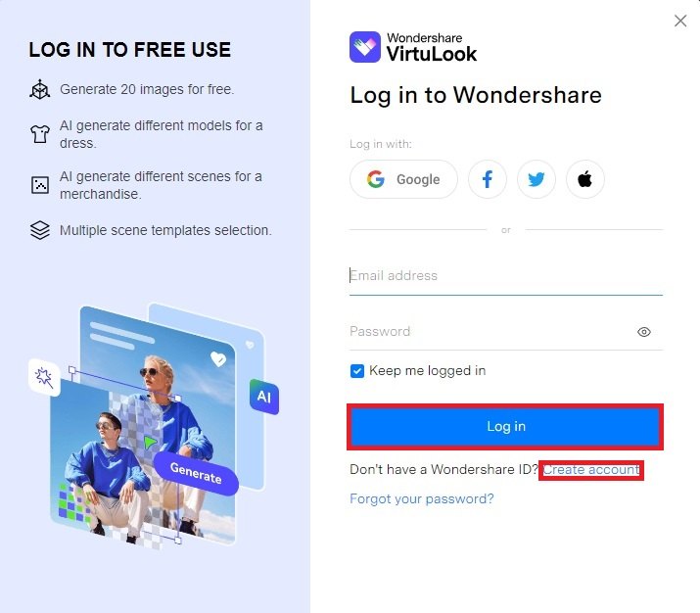Show password via the eye icon
Viewport: 700px width, 613px height.
644,332
